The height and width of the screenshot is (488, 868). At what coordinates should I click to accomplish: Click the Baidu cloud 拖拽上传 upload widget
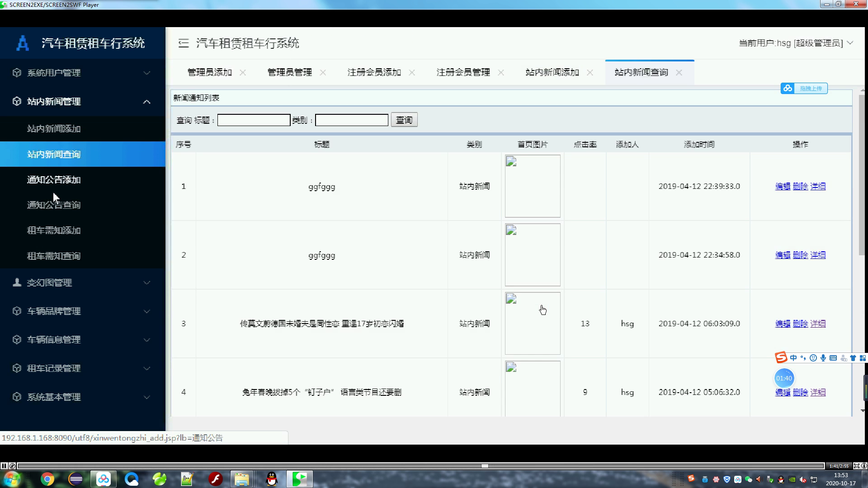click(x=804, y=88)
